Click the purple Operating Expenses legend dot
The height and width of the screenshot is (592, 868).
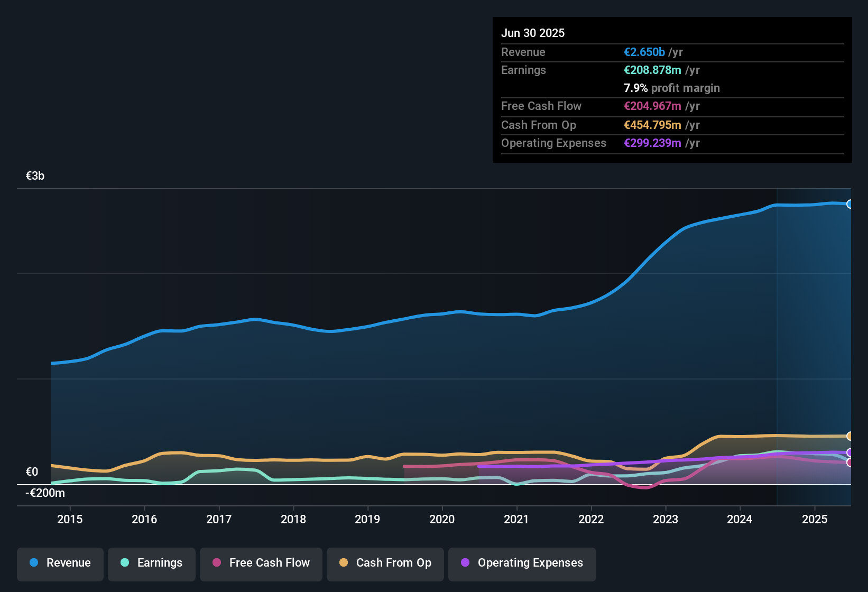(465, 562)
